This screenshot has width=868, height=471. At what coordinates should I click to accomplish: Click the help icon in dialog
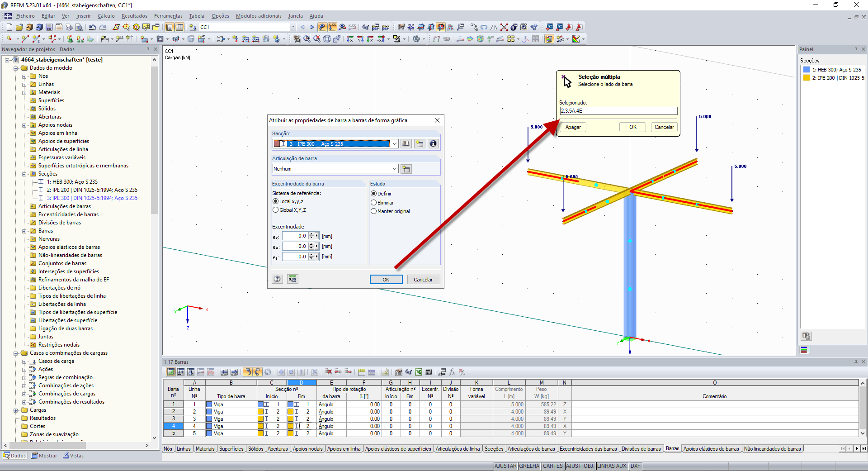coord(278,279)
